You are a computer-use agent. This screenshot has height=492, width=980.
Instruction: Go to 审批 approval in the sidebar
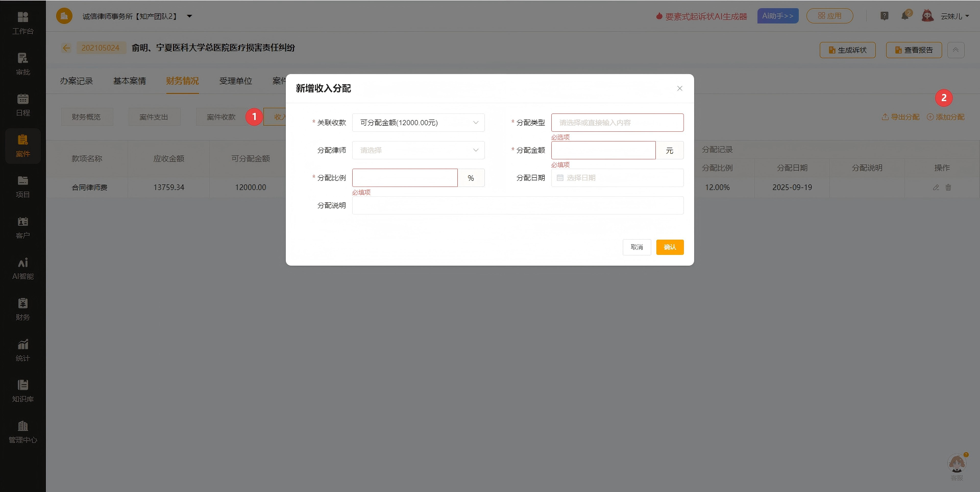pos(22,63)
